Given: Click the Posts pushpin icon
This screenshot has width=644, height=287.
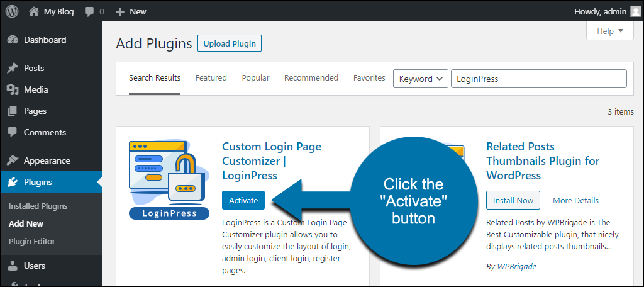Looking at the screenshot, I should 13,68.
